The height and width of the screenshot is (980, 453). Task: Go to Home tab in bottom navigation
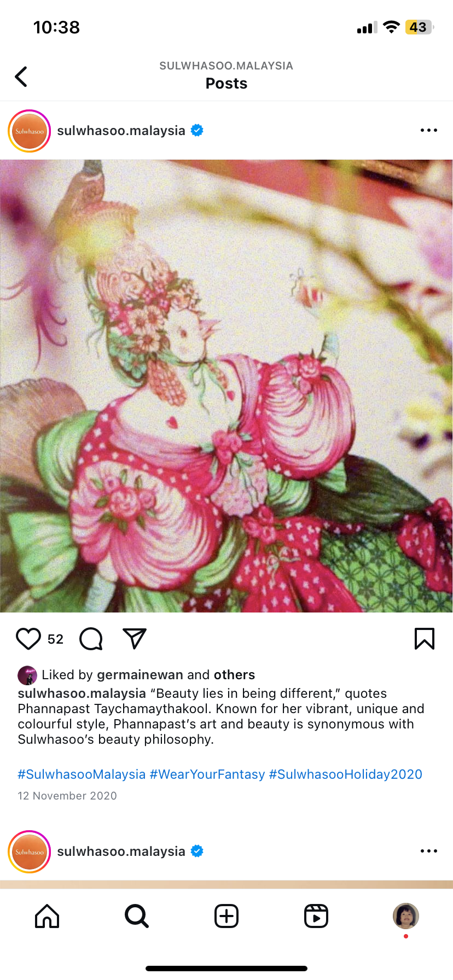coord(47,916)
